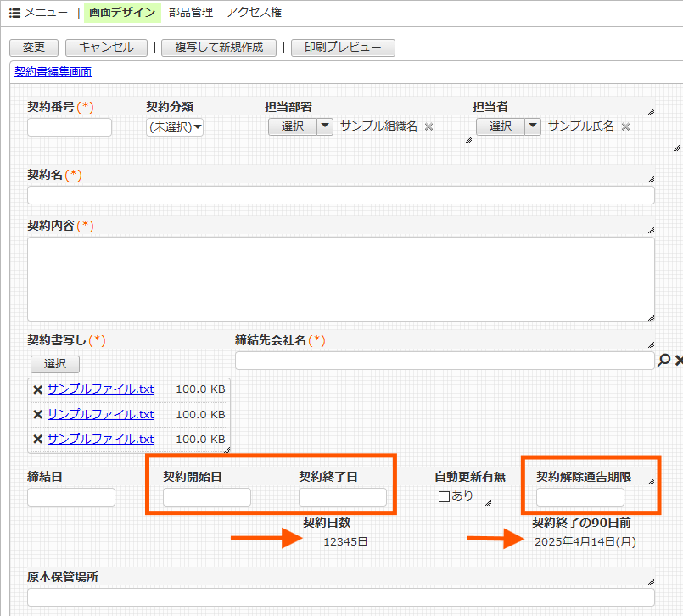Delete the second サンプルファイル.txt attachment
Viewport: 683px width, 616px height.
pos(37,414)
